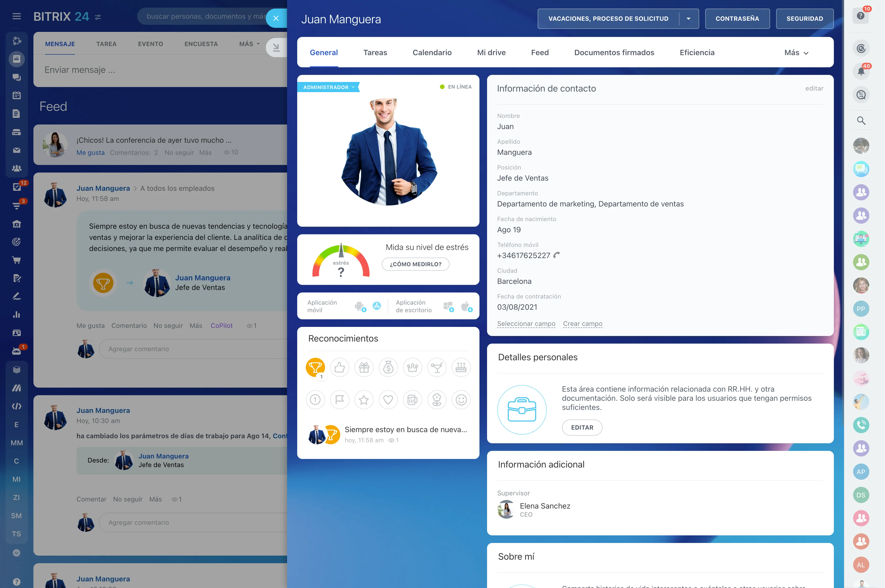885x588 pixels.
Task: Switch to the Tareas tab
Action: (x=375, y=53)
